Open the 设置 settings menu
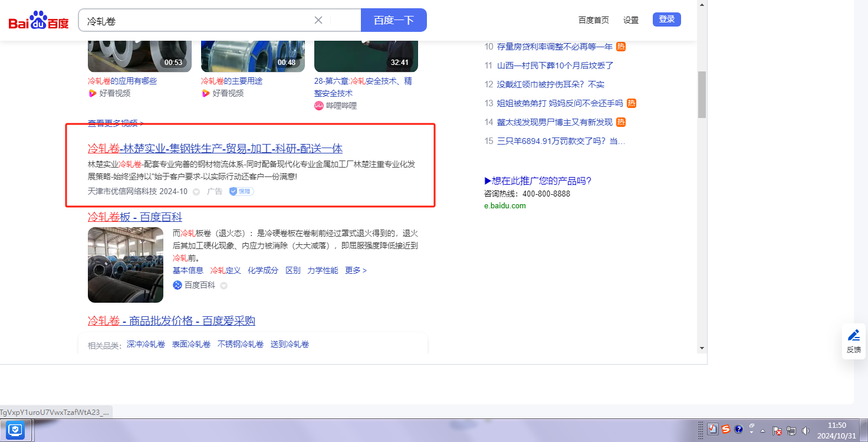This screenshot has width=868, height=442. coord(631,20)
